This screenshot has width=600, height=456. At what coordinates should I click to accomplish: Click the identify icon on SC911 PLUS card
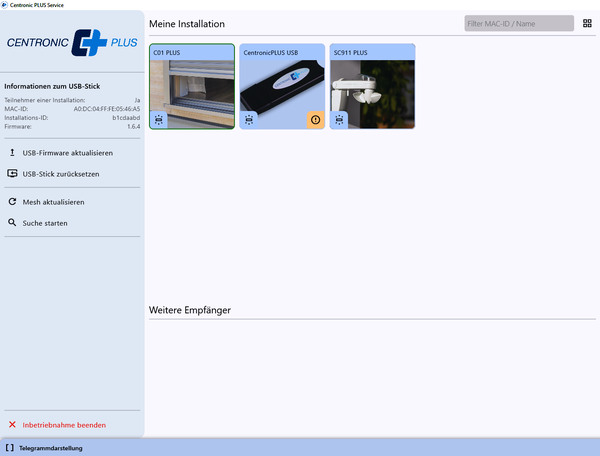339,120
